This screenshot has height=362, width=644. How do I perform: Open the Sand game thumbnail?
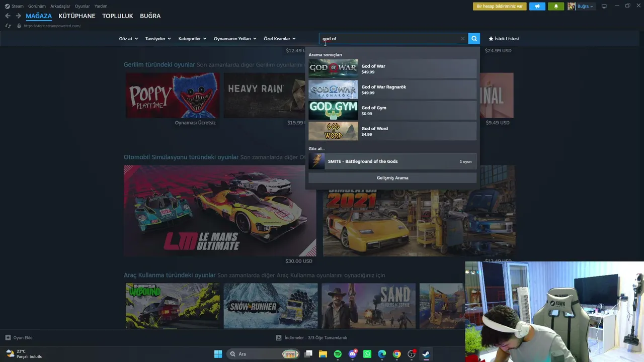click(369, 306)
